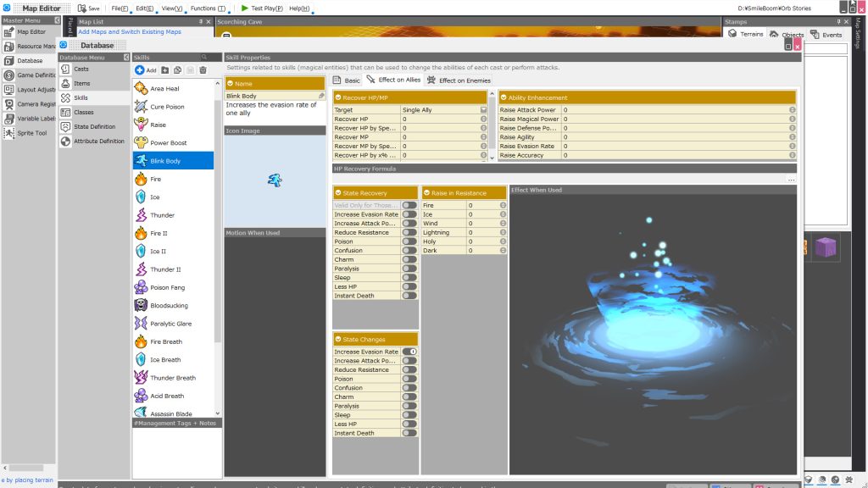The height and width of the screenshot is (488, 868).
Task: Click Test Play button in top toolbar
Action: click(262, 8)
